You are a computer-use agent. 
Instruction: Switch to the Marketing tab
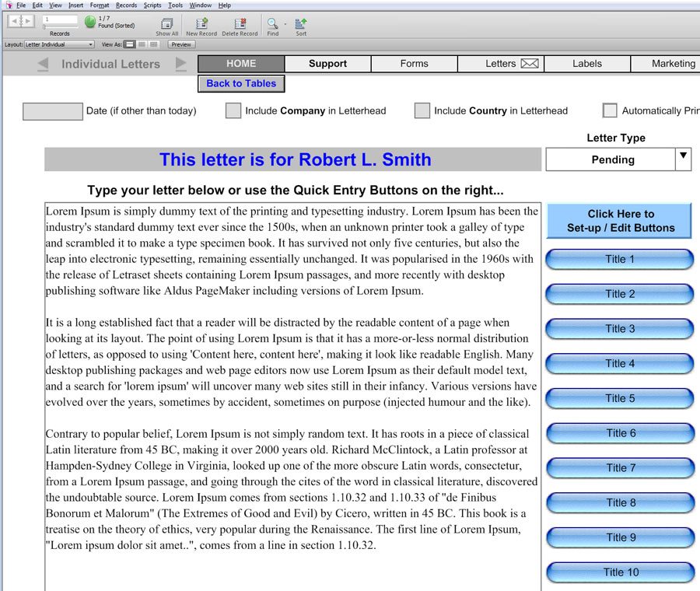[666, 64]
